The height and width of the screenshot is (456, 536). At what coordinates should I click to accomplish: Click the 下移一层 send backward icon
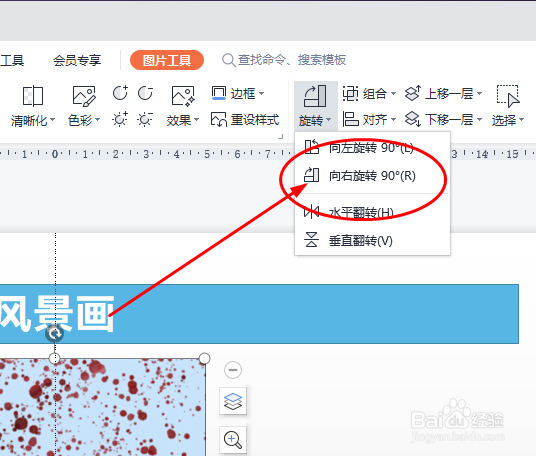coord(413,119)
